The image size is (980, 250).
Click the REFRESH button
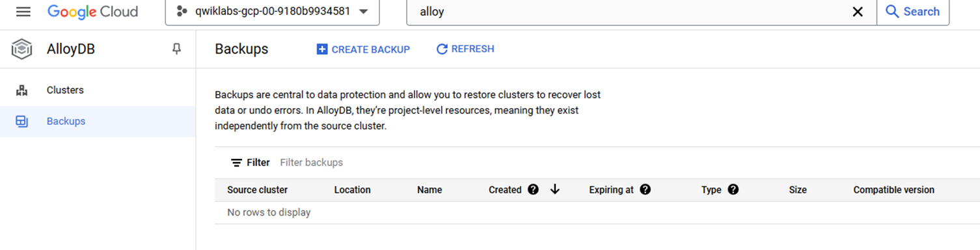point(465,49)
